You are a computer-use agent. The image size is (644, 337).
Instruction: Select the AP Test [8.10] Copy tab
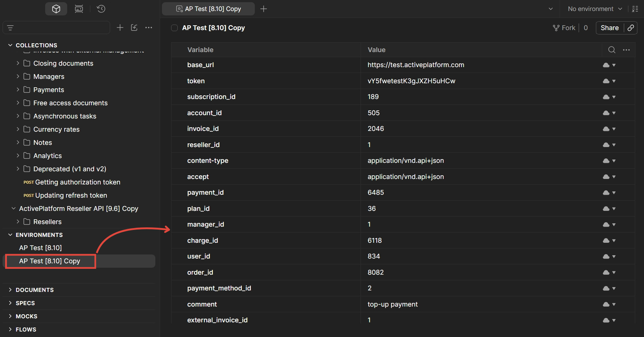point(209,9)
